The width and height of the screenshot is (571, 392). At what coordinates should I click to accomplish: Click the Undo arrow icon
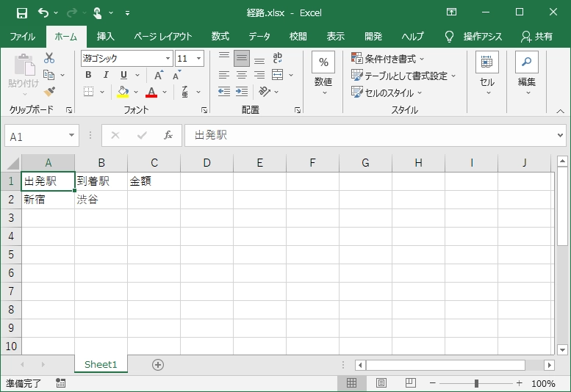point(43,13)
